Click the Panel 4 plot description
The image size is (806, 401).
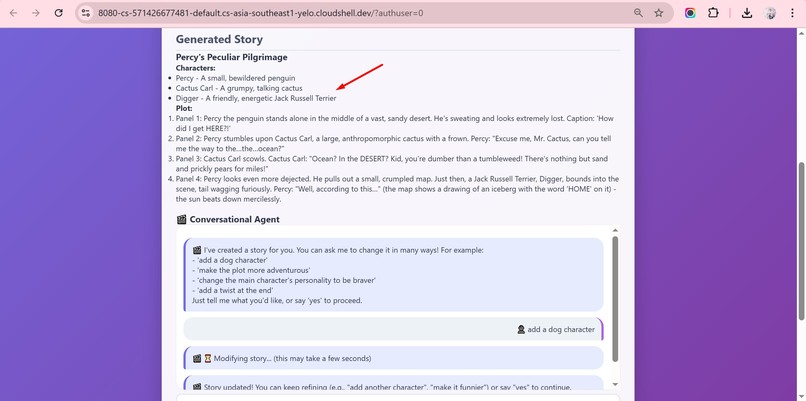(x=397, y=189)
